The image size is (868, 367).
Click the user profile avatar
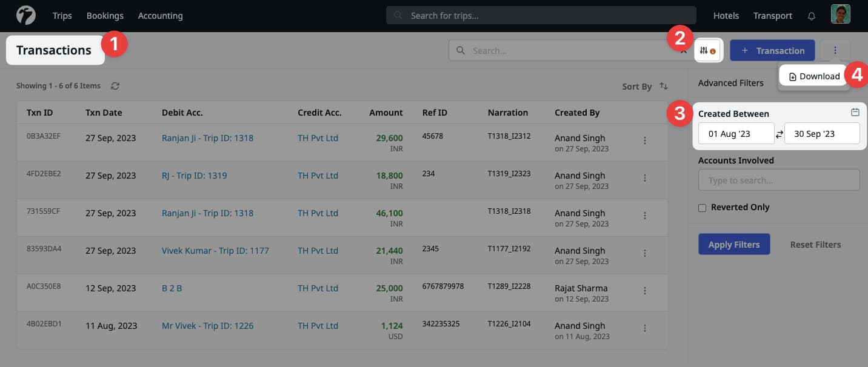840,15
